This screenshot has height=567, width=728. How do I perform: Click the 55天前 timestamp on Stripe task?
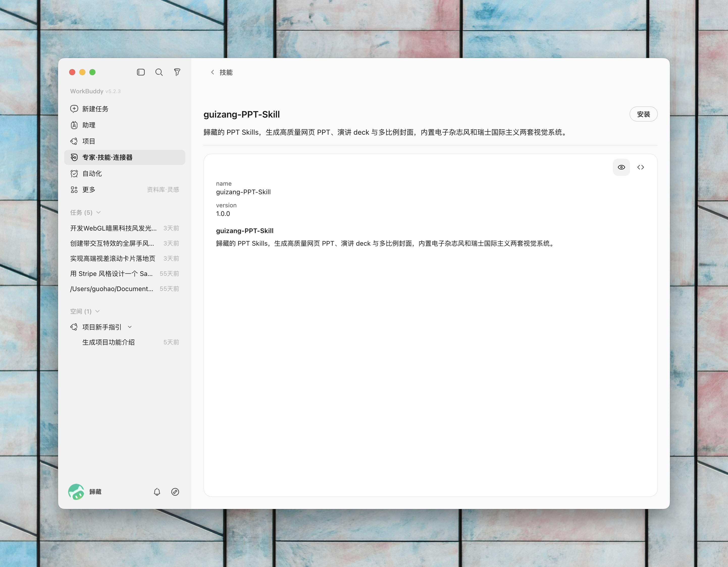tap(169, 274)
